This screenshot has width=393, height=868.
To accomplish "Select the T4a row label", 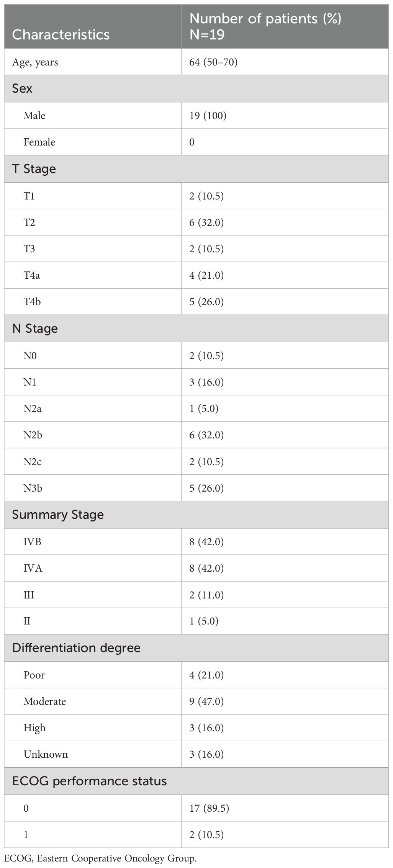I will click(x=32, y=275).
